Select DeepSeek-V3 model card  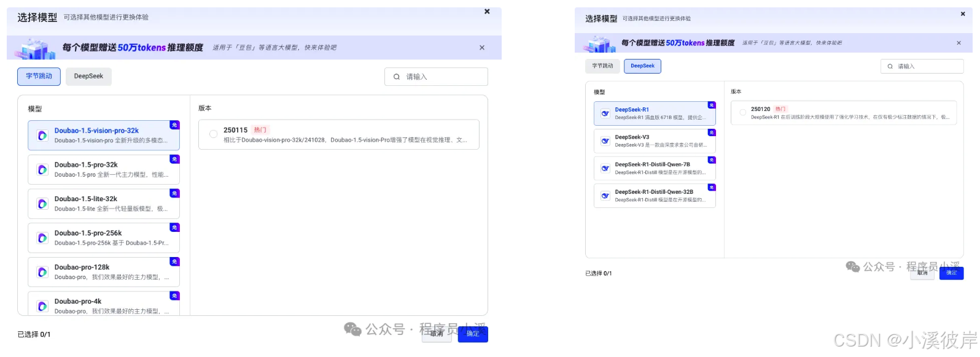click(x=655, y=141)
